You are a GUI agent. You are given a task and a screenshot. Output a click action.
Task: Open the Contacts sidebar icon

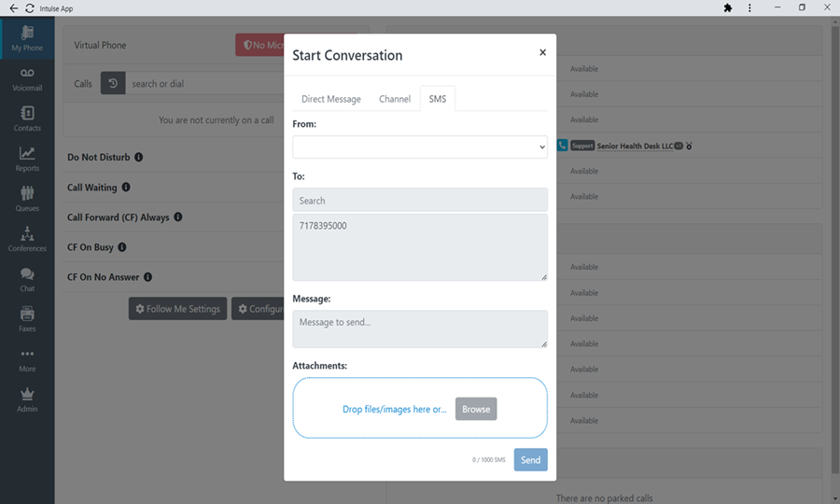click(27, 119)
